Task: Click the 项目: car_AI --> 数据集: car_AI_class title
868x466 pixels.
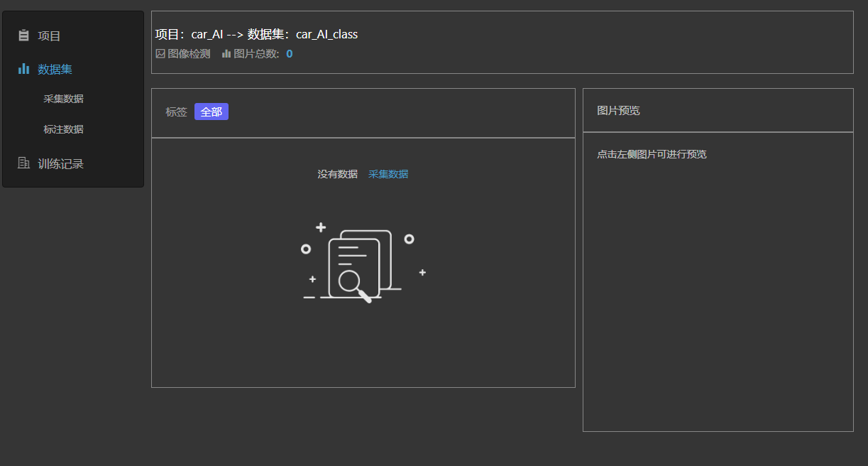Action: pyautogui.click(x=256, y=34)
